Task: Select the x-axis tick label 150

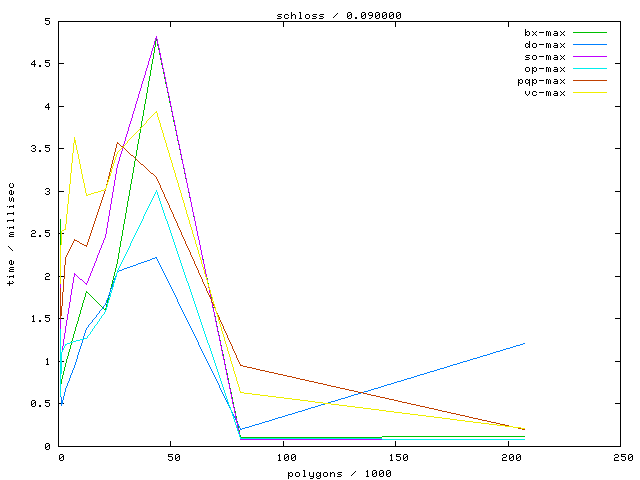Action: pyautogui.click(x=396, y=457)
